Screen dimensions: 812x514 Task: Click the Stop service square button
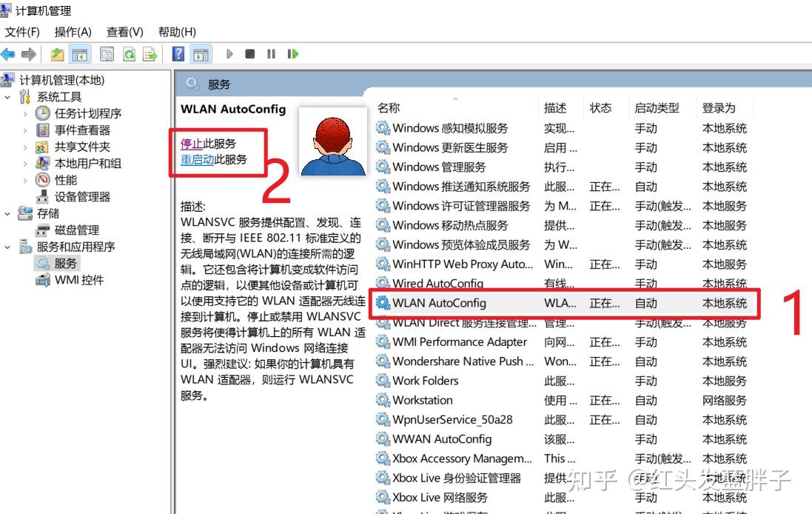pos(250,54)
